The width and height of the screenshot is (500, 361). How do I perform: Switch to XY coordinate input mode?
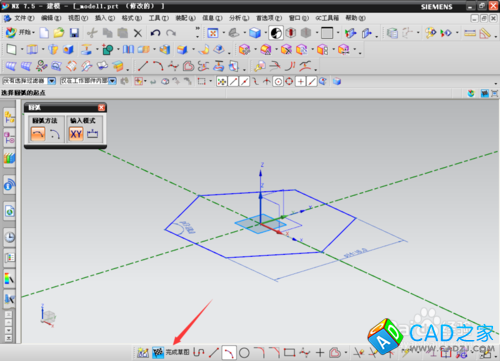click(76, 134)
